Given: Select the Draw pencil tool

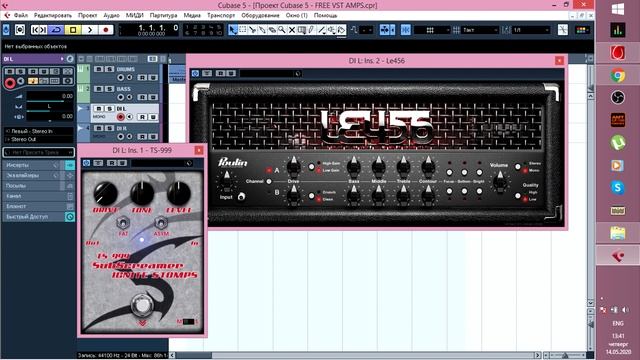Looking at the screenshot, I should click(x=311, y=30).
